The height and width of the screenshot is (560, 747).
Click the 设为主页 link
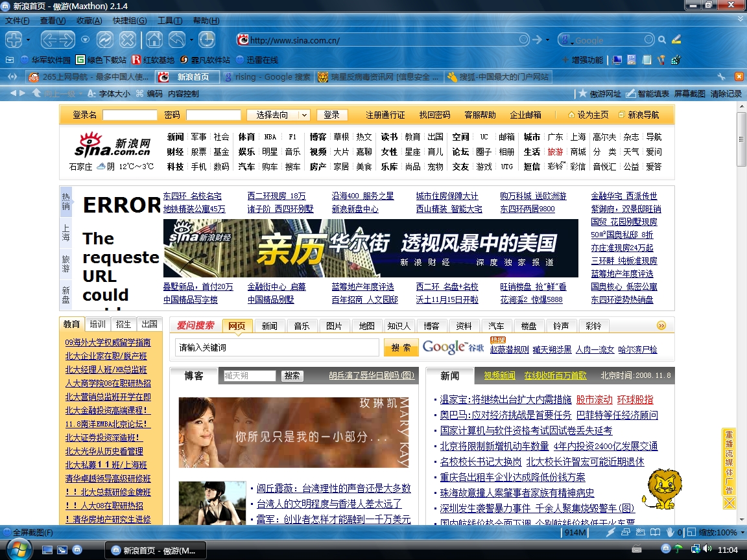pos(588,115)
